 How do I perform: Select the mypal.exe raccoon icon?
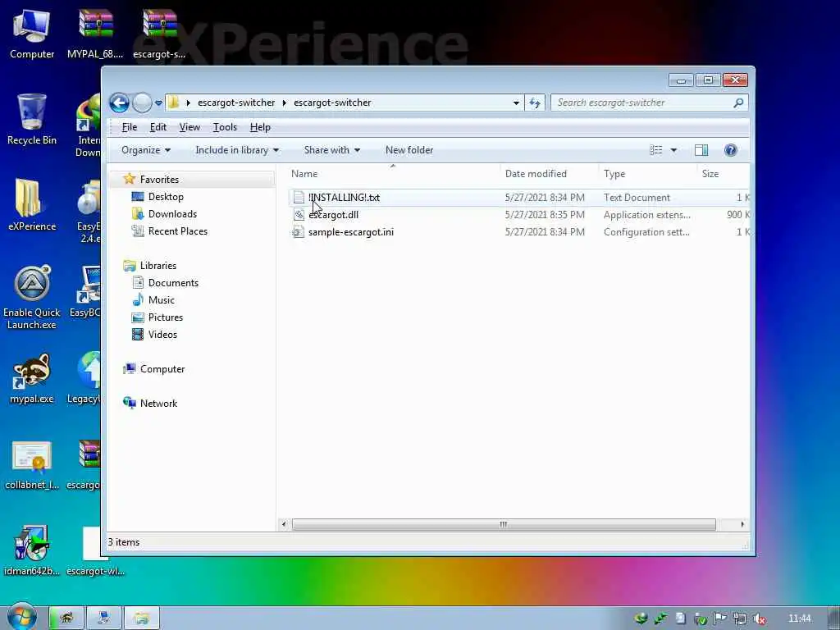click(32, 378)
